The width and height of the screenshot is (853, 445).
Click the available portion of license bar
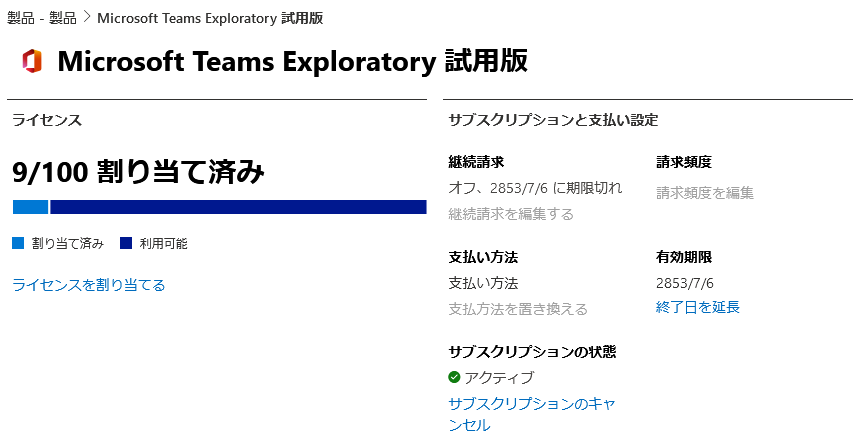[x=238, y=207]
